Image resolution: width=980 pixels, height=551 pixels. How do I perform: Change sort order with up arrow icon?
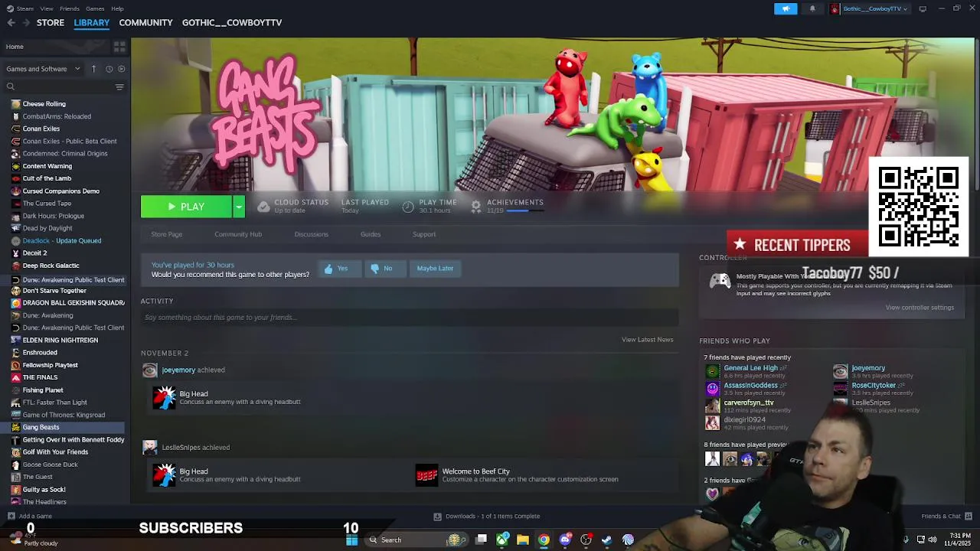[x=93, y=69]
